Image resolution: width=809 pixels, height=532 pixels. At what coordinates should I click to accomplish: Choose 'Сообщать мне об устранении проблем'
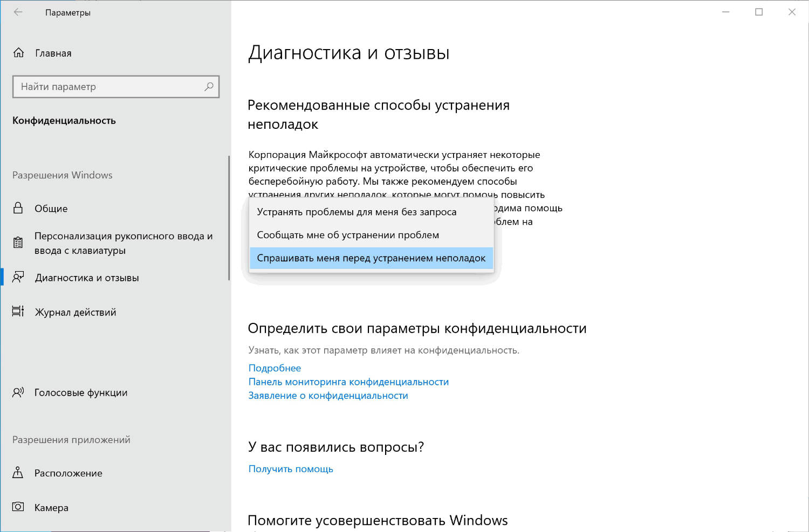point(348,235)
